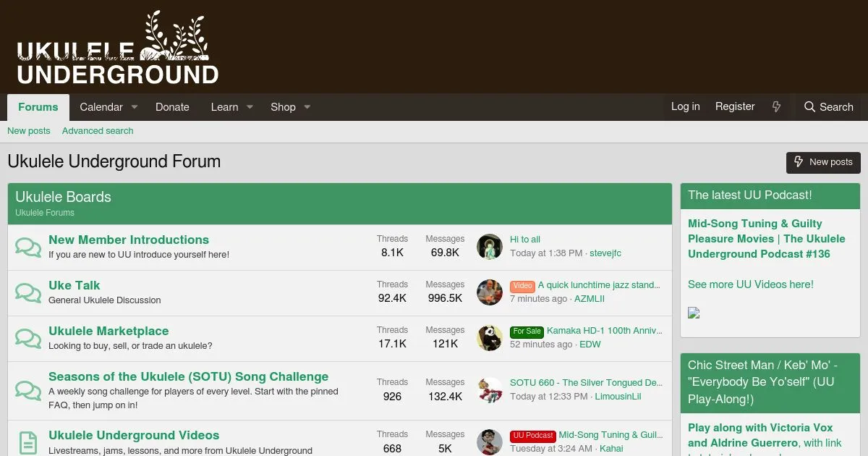Open stevejfc's avatar in New Member Introductions row
Viewport: 868px width, 456px height.
490,247
